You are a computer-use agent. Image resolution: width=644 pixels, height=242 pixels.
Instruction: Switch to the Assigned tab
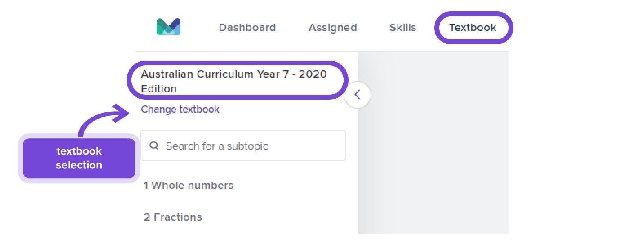coord(333,27)
